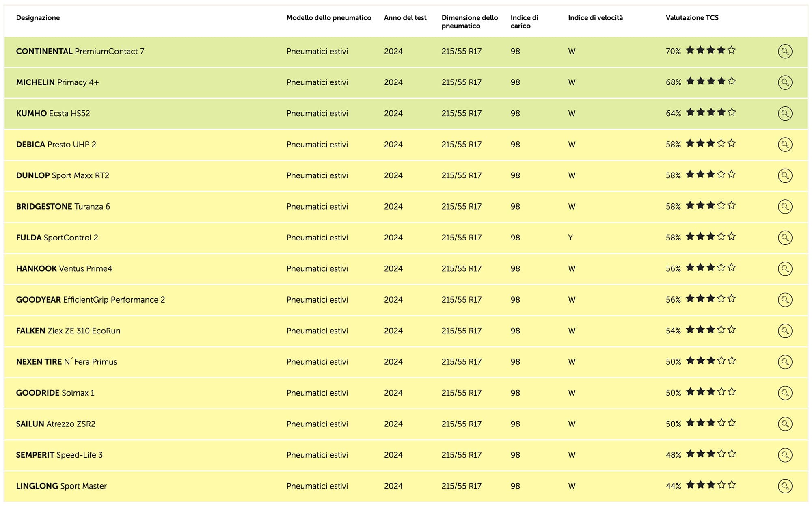Click the star rating in the Michelin row

coord(711,81)
